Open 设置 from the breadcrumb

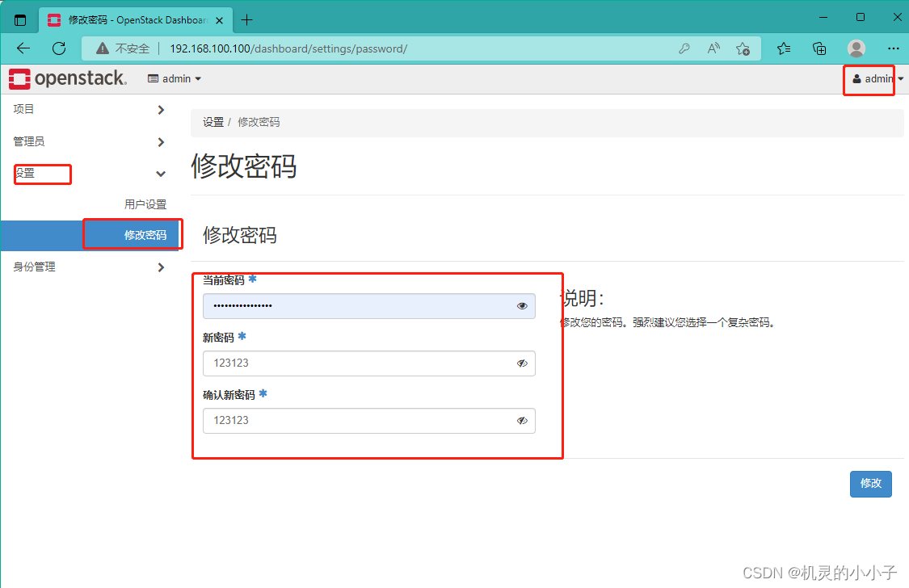pos(213,122)
